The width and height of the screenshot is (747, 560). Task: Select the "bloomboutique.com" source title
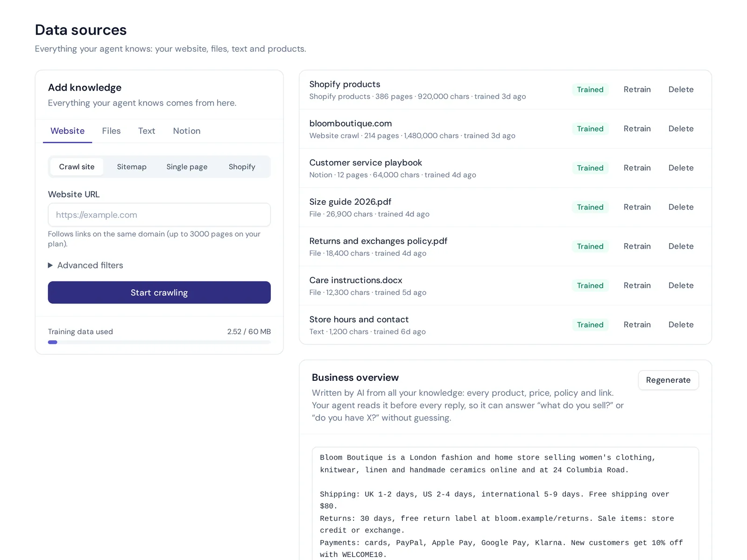coord(351,124)
